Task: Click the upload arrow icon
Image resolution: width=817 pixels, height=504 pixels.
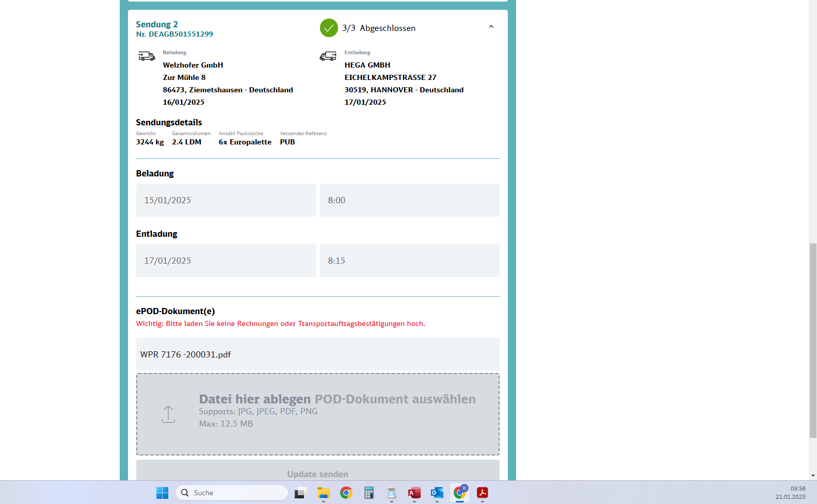Action: coord(168,414)
